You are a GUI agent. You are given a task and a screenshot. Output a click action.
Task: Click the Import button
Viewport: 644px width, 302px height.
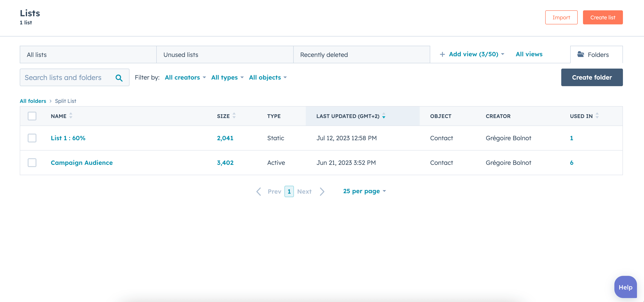tap(561, 17)
